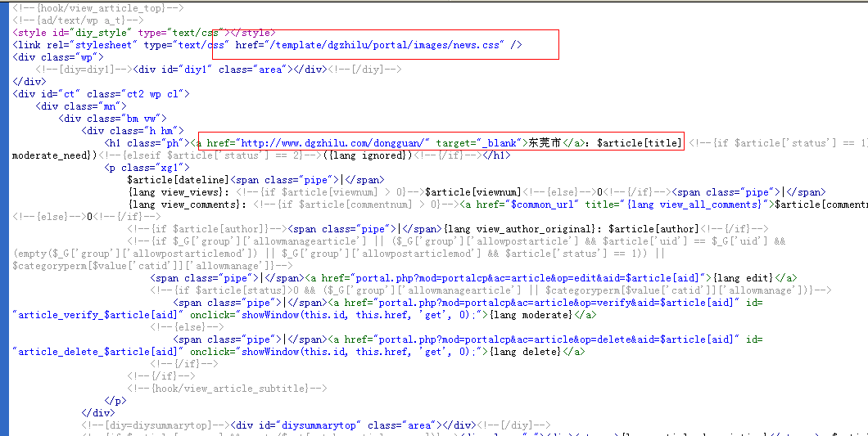Click the {lang edit} text
Screen dimensions: 868x436
tap(743, 278)
